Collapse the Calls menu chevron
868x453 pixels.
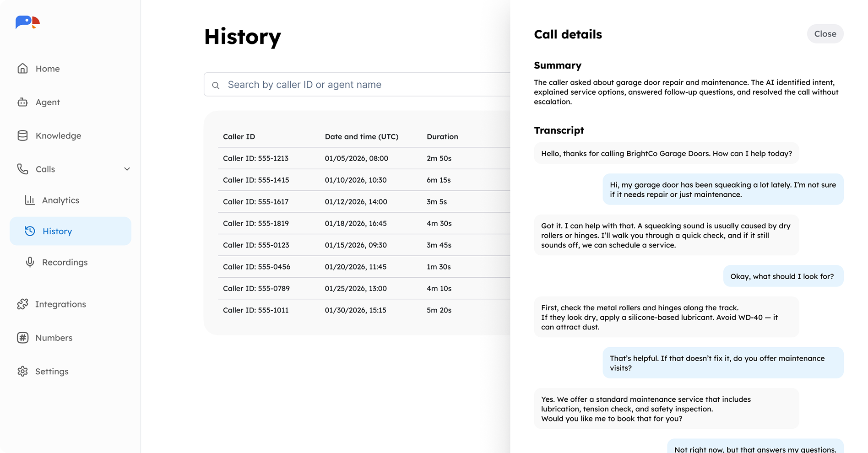tap(127, 169)
